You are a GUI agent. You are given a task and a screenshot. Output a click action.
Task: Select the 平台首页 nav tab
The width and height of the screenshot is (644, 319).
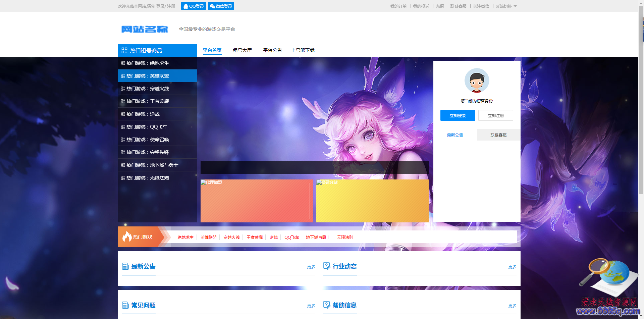coord(212,50)
